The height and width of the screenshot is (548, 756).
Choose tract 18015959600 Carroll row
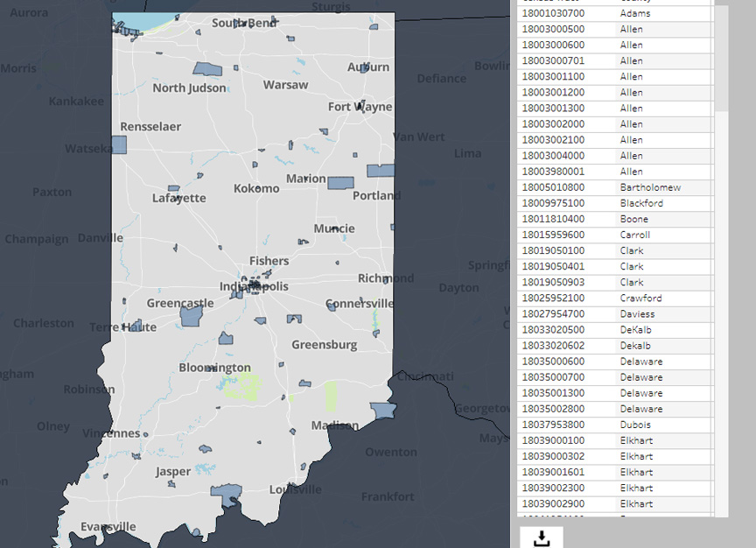tap(615, 235)
